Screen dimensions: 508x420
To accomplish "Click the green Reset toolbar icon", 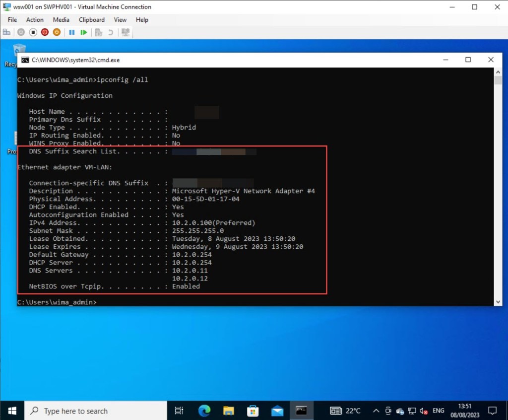I will coord(84,32).
